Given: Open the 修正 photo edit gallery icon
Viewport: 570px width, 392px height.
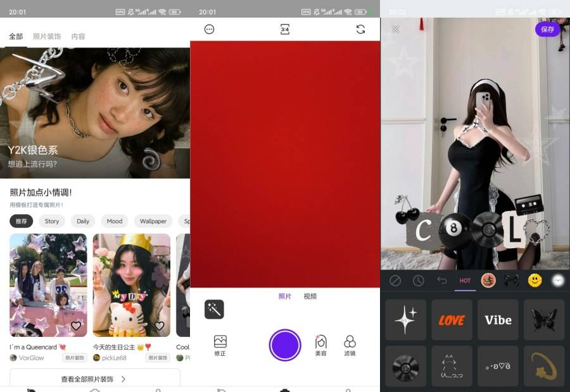Looking at the screenshot, I should tap(220, 345).
